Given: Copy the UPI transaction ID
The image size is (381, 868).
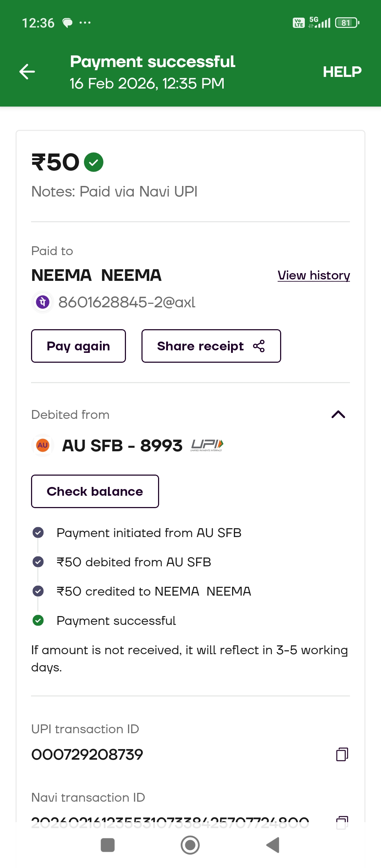Looking at the screenshot, I should coord(342,754).
